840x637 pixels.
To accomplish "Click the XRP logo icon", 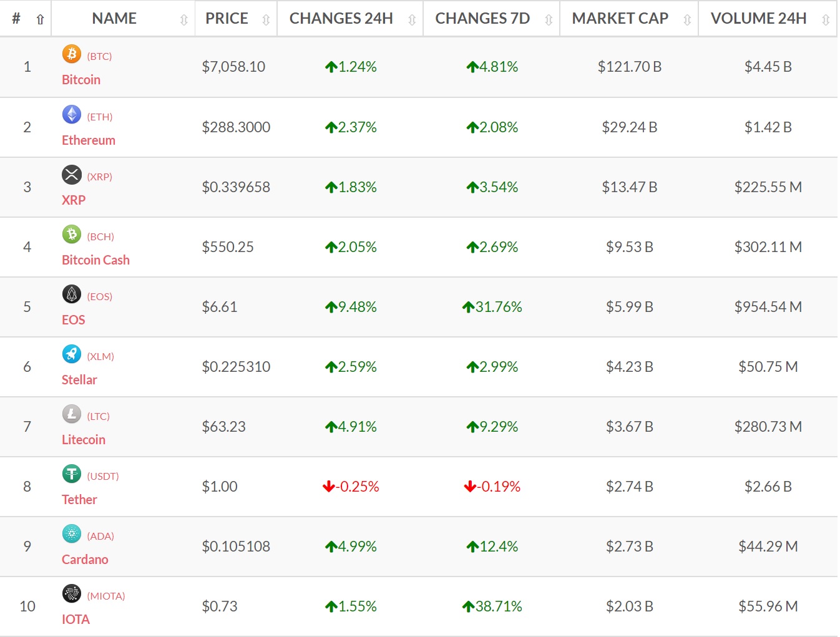I will click(x=72, y=174).
